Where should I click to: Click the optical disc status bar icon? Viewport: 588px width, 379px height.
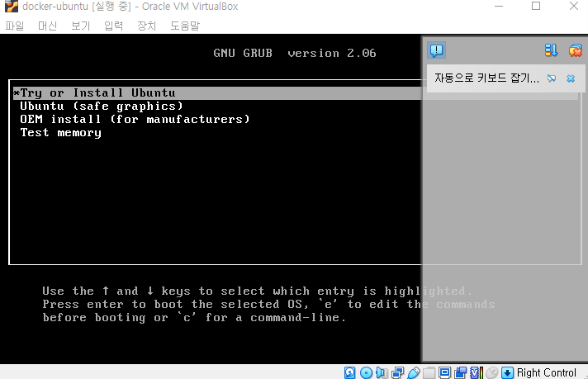pos(366,372)
